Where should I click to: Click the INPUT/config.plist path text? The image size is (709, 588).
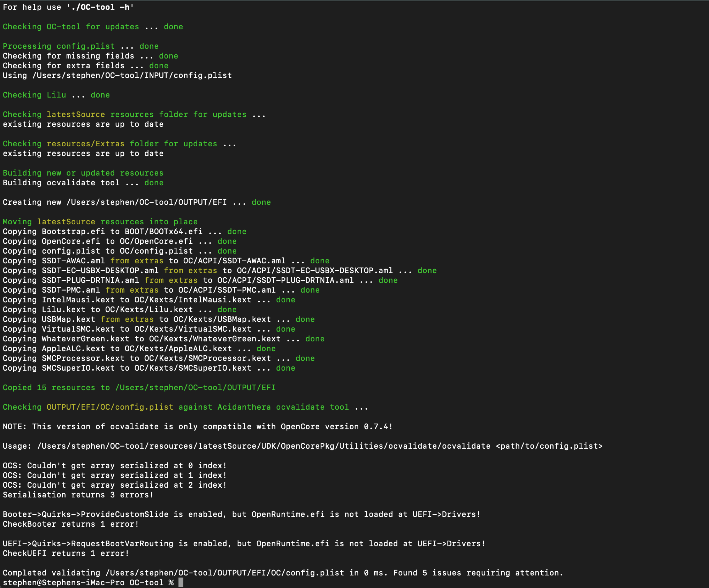tap(132, 75)
